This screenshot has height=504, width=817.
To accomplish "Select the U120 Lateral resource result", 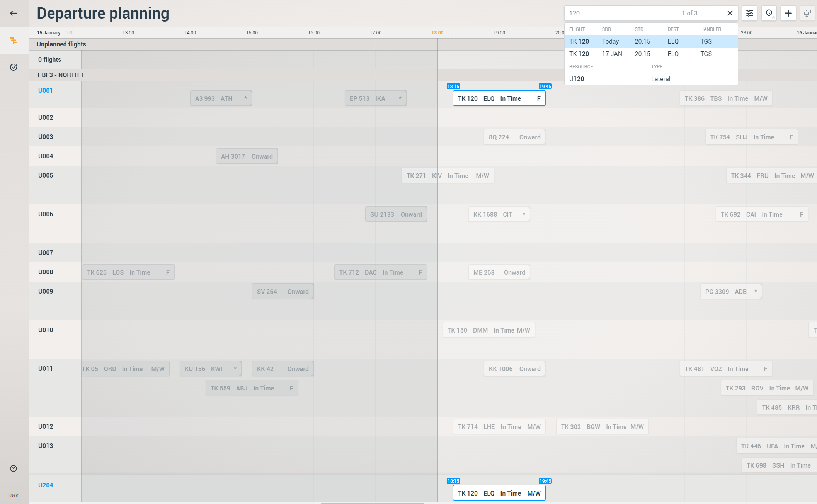I will (651, 79).
